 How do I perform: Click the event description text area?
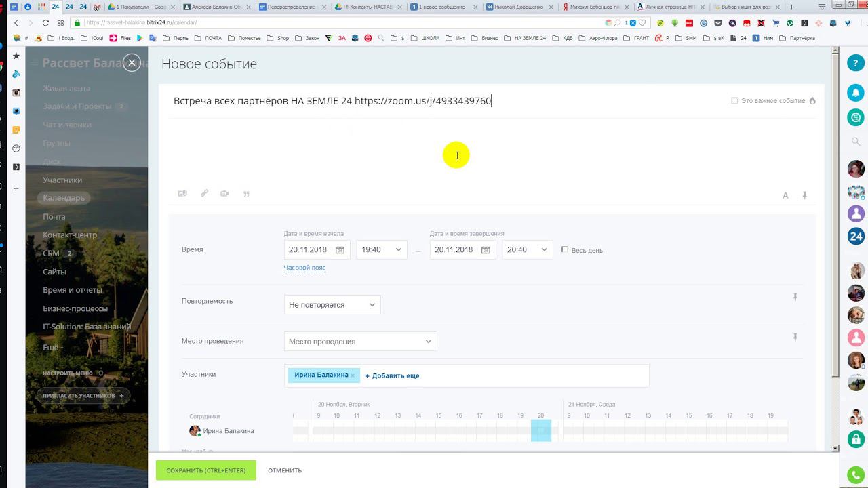point(492,152)
